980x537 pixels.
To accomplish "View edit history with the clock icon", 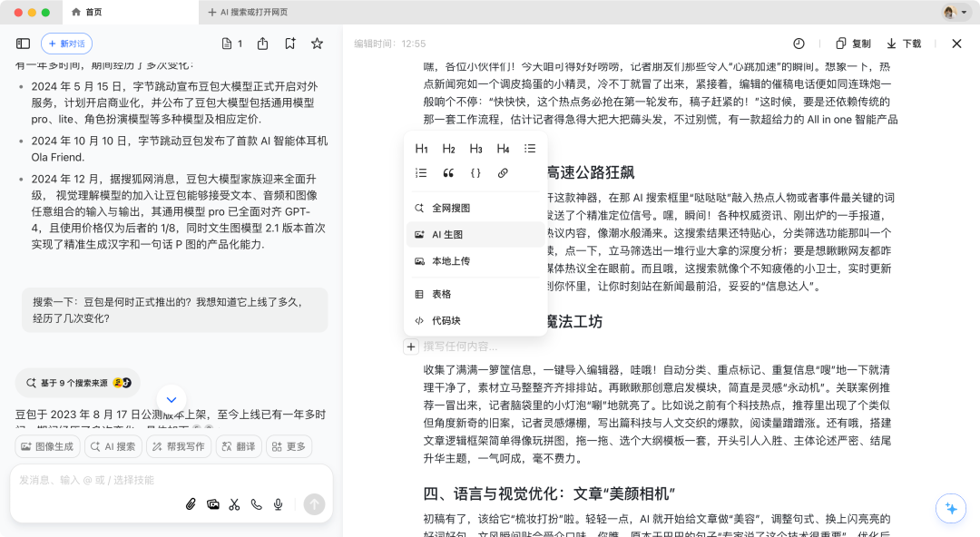I will point(798,43).
